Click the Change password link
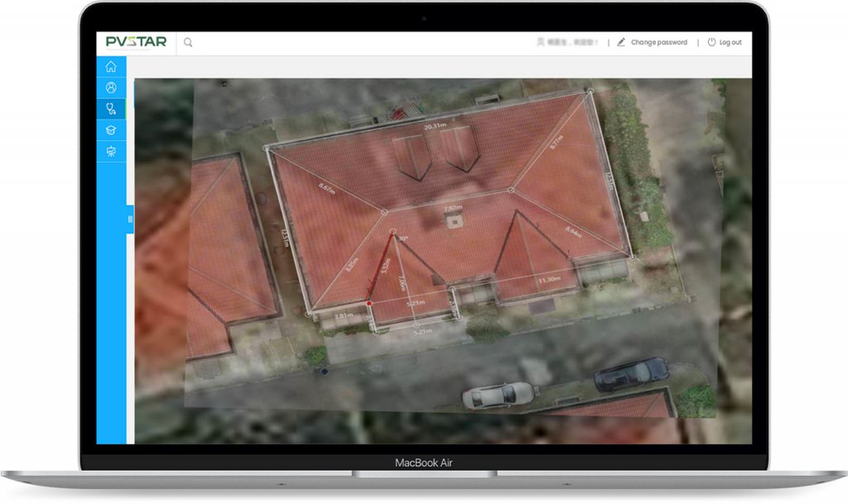 tap(658, 42)
